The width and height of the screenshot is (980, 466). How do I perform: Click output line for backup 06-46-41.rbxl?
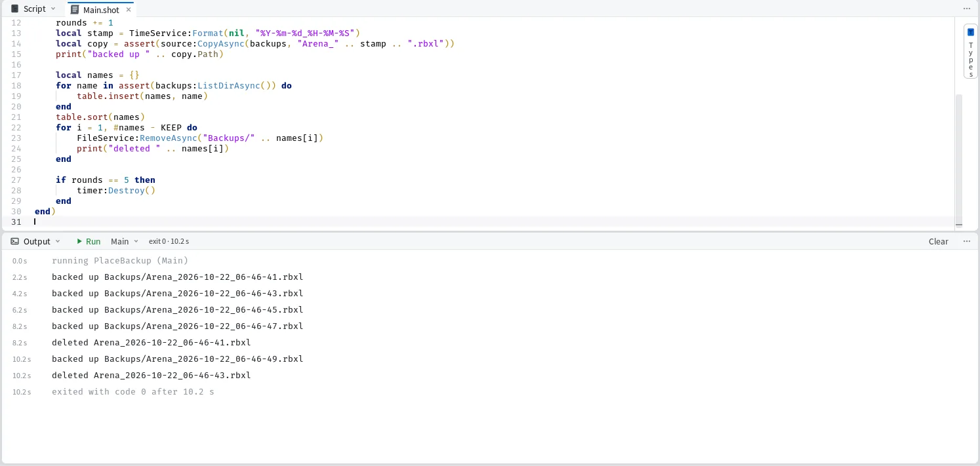178,277
